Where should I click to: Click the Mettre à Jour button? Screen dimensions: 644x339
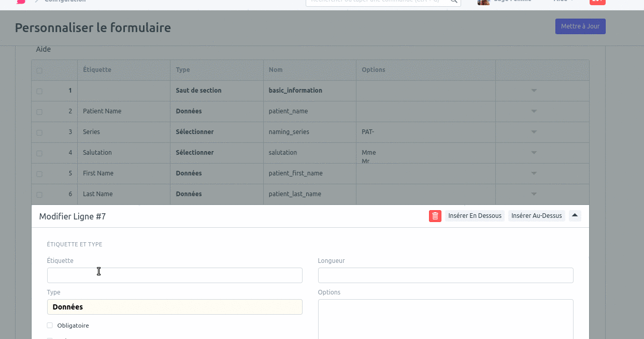coord(580,26)
